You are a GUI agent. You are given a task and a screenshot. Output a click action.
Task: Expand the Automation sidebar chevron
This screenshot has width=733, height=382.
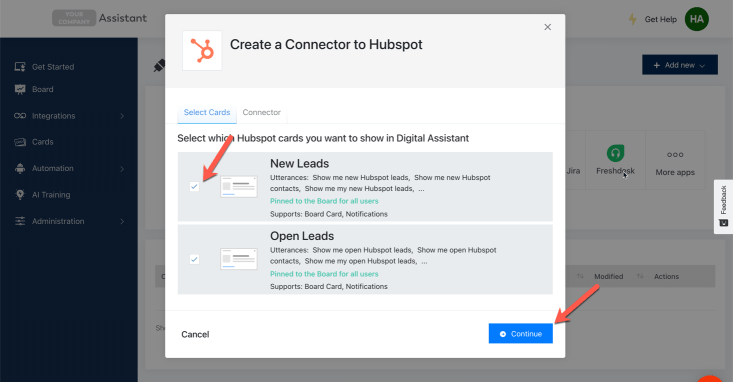click(122, 168)
